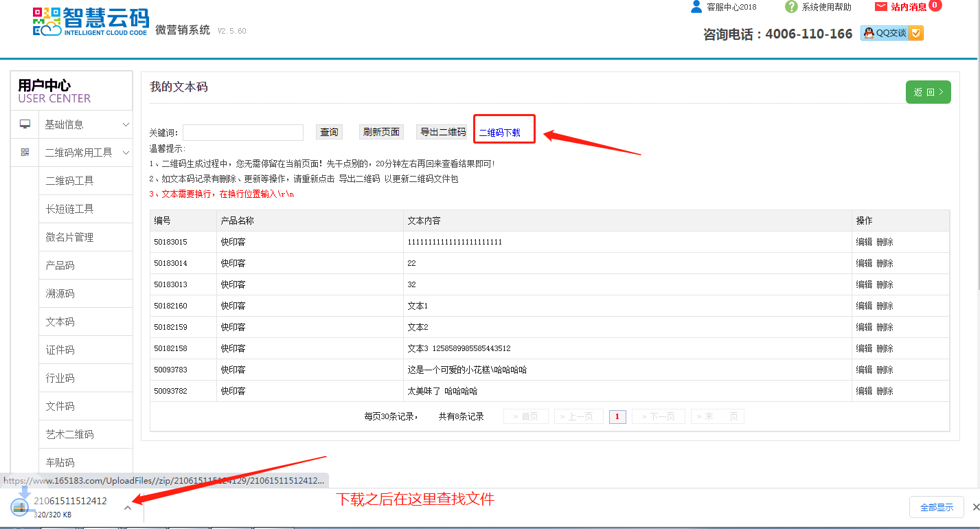Click the 系统使用帮助 question mark icon

coord(791,7)
